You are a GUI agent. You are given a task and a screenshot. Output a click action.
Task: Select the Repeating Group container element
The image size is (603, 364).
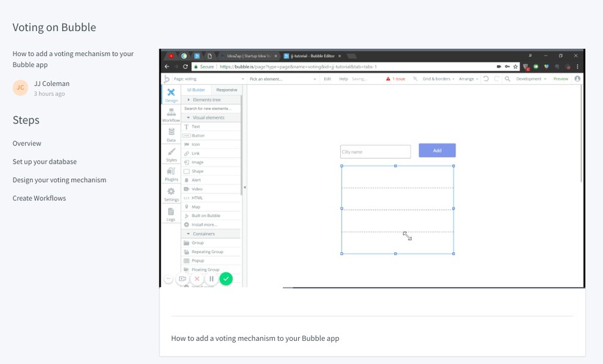pyautogui.click(x=211, y=252)
